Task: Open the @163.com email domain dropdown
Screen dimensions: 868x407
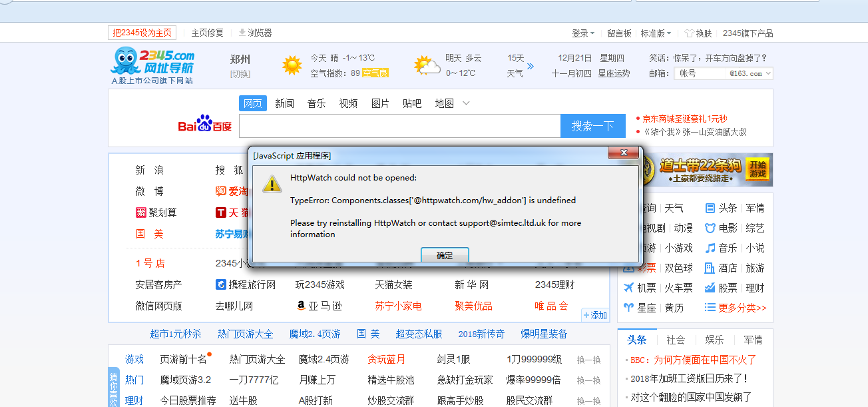Action: pyautogui.click(x=751, y=74)
